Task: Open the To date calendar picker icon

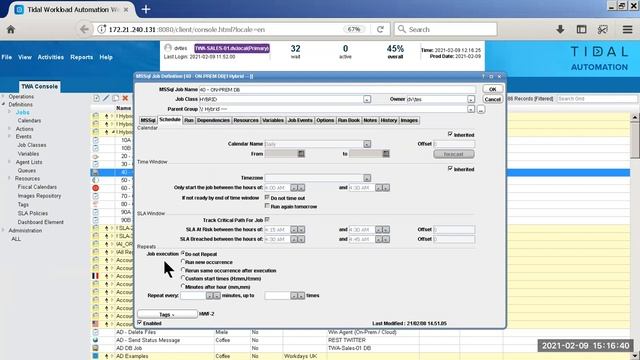Action: pos(386,153)
